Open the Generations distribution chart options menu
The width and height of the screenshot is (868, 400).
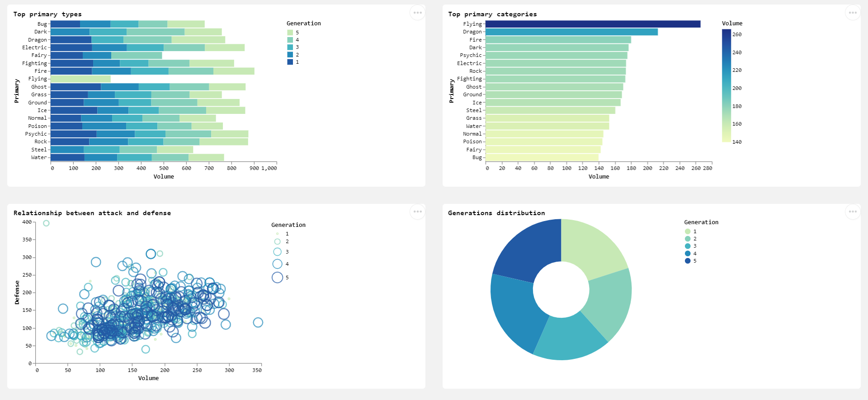click(852, 212)
